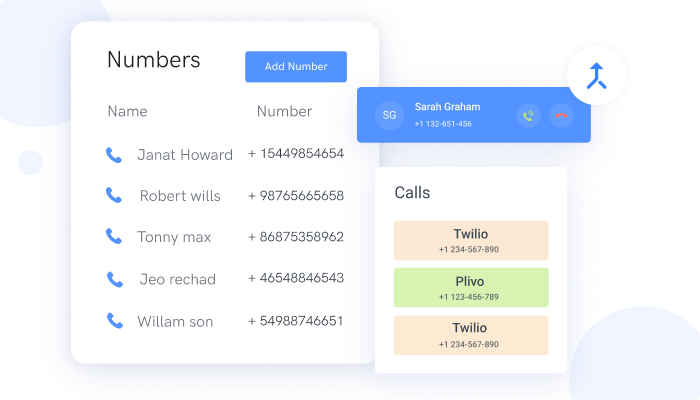Click the Sarah Graham caller name
The image size is (700, 400).
(447, 107)
